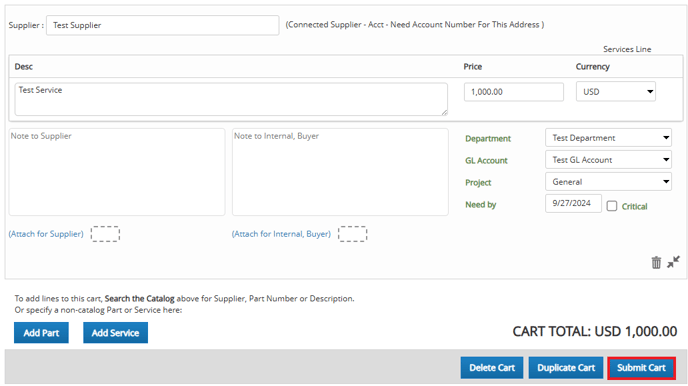Click the Duplicate Cart button

(566, 368)
